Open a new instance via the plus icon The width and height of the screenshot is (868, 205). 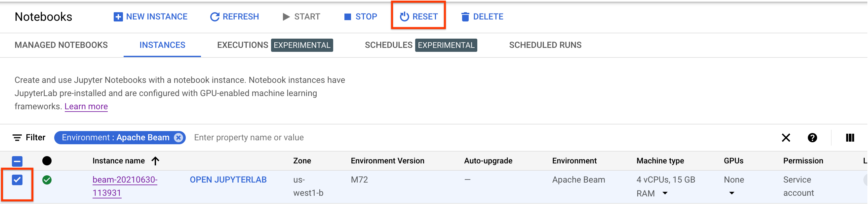[118, 17]
